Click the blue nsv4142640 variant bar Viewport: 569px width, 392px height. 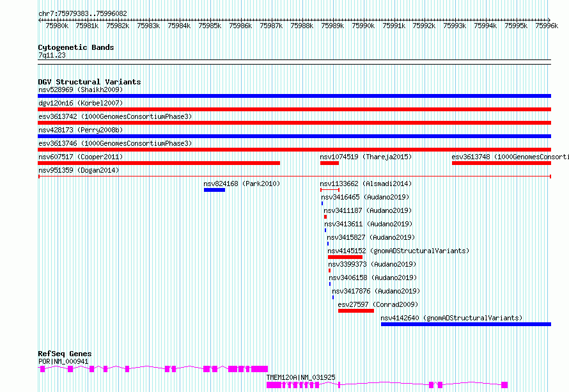point(466,324)
